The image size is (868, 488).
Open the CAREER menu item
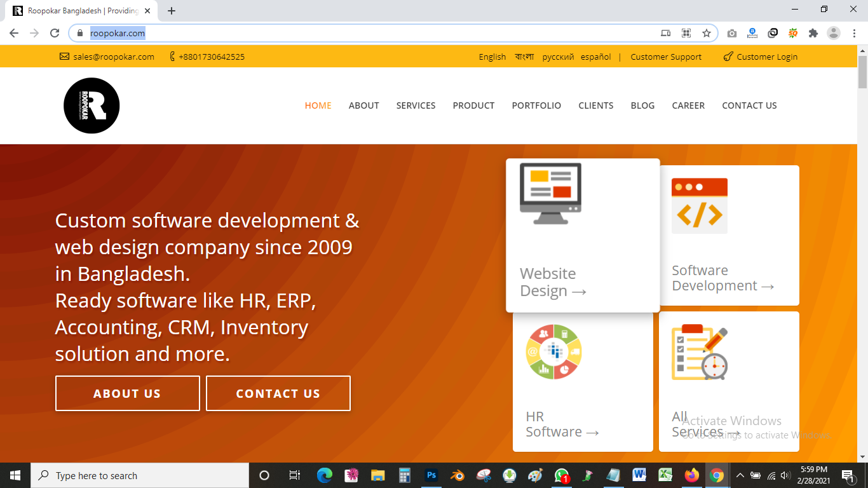pos(688,105)
